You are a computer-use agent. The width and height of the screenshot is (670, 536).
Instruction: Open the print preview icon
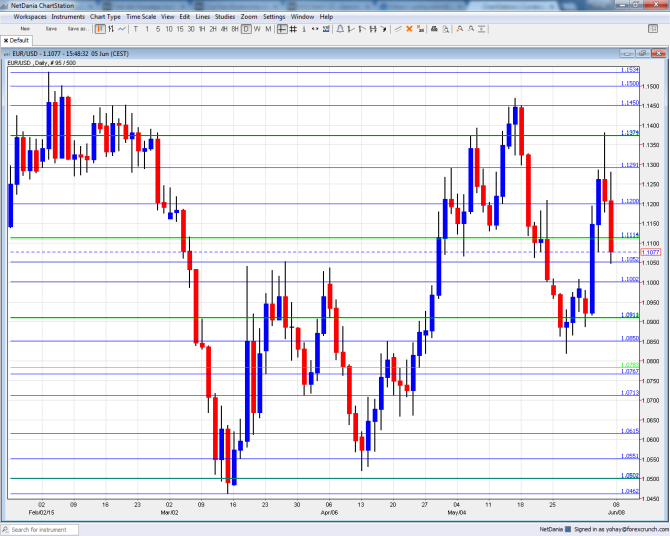pos(446,29)
